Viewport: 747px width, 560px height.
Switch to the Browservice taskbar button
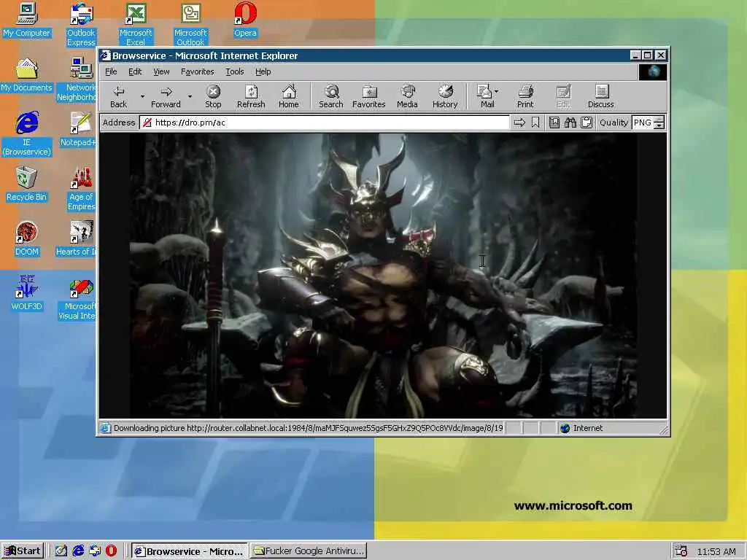[189, 551]
